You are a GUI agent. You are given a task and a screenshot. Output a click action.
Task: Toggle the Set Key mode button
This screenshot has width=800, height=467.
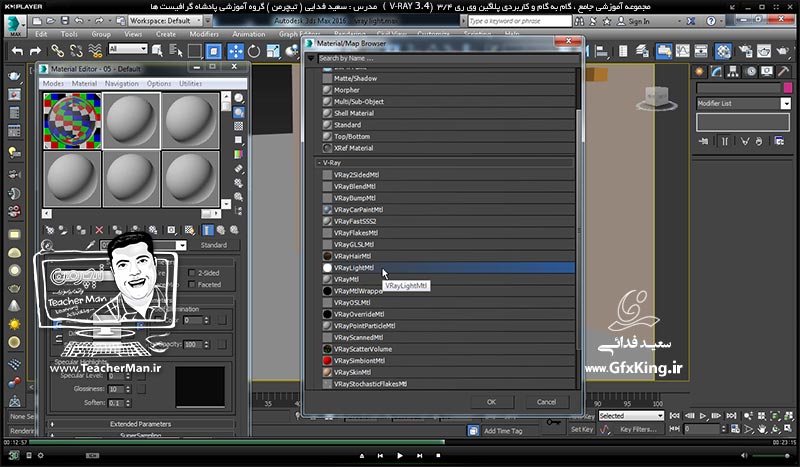[x=582, y=429]
